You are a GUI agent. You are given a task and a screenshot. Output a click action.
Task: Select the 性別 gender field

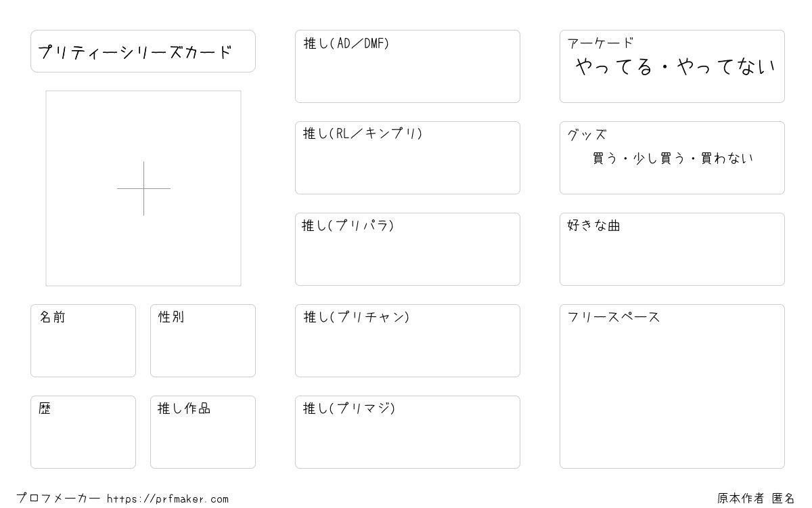[203, 341]
